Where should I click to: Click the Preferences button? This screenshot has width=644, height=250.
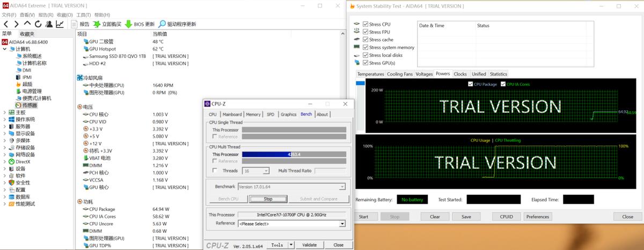click(x=537, y=217)
